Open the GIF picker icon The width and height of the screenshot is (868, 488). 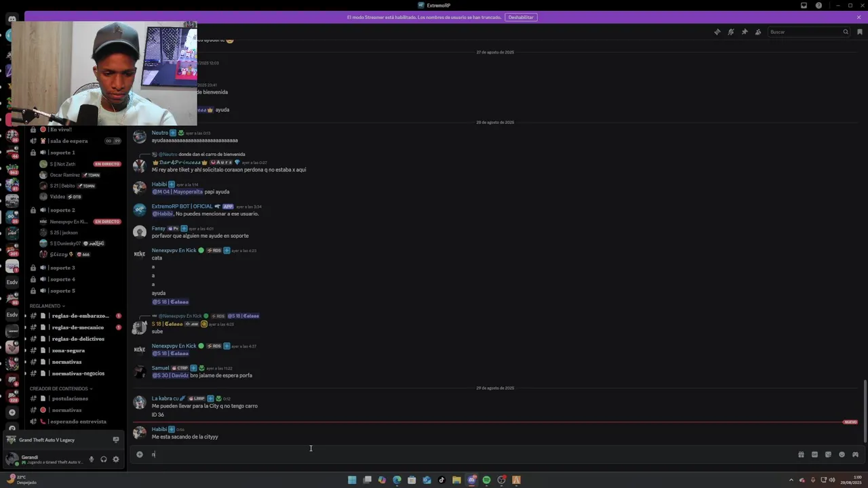click(x=814, y=455)
